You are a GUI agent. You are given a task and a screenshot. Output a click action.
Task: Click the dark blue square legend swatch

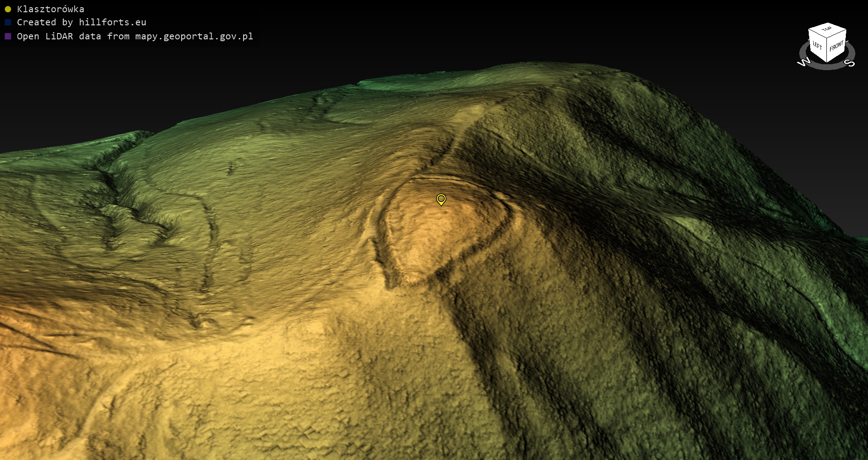click(x=8, y=22)
